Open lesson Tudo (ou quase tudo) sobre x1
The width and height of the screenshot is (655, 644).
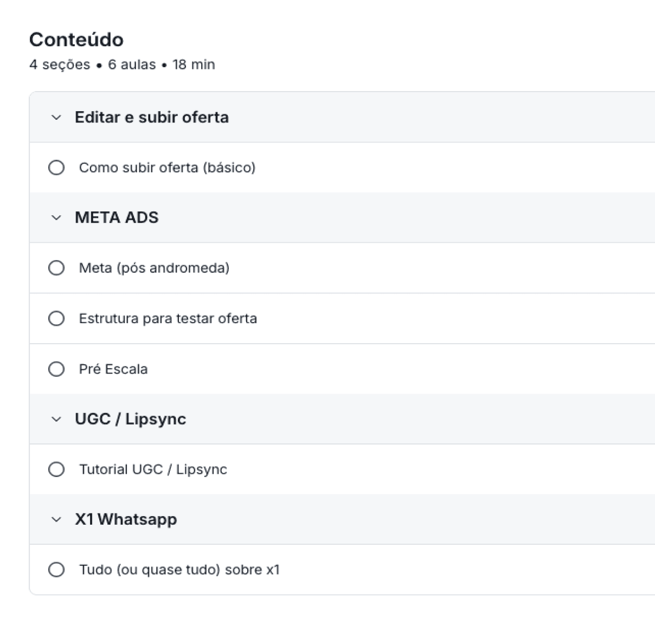point(179,570)
